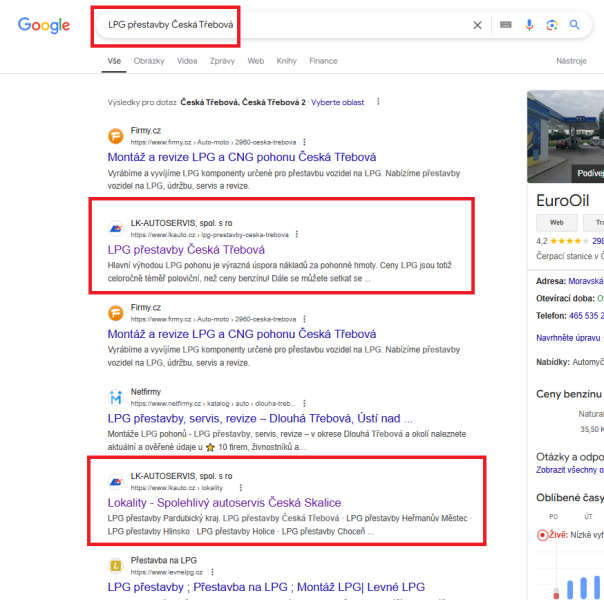Click the Ceny benzínu heading
The width and height of the screenshot is (604, 600).
pos(569,394)
